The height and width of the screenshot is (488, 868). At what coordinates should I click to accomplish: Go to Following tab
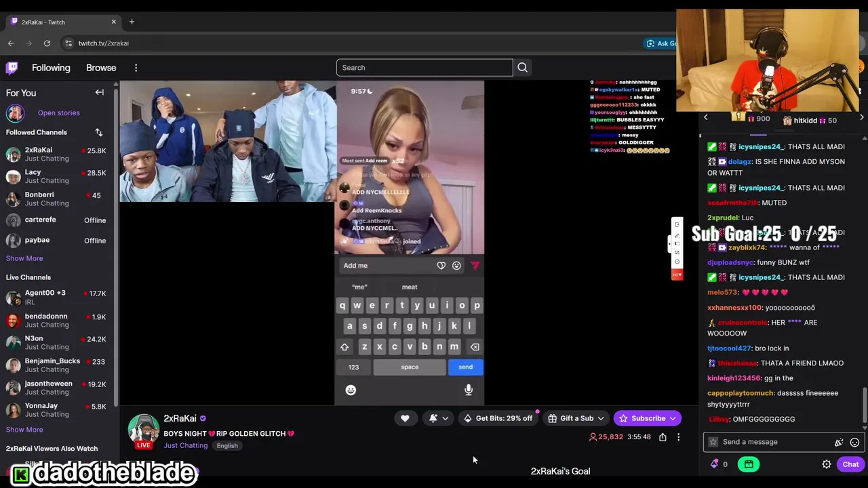coord(51,68)
